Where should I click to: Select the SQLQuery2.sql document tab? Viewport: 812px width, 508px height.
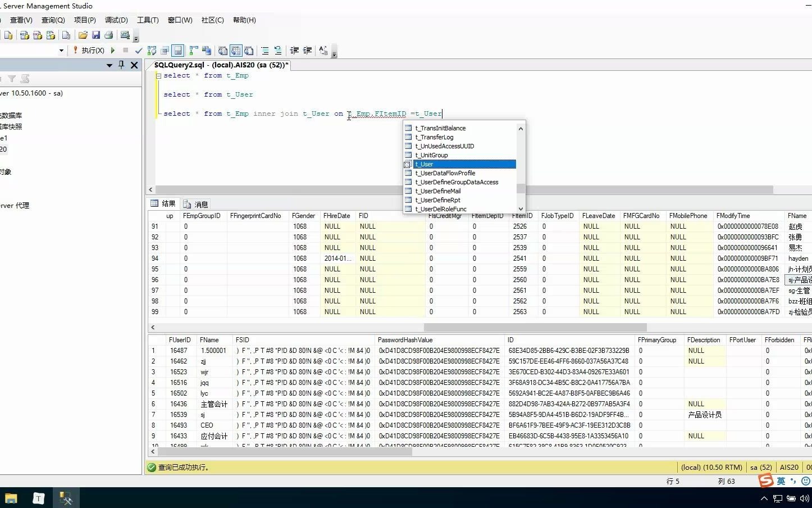pyautogui.click(x=221, y=65)
